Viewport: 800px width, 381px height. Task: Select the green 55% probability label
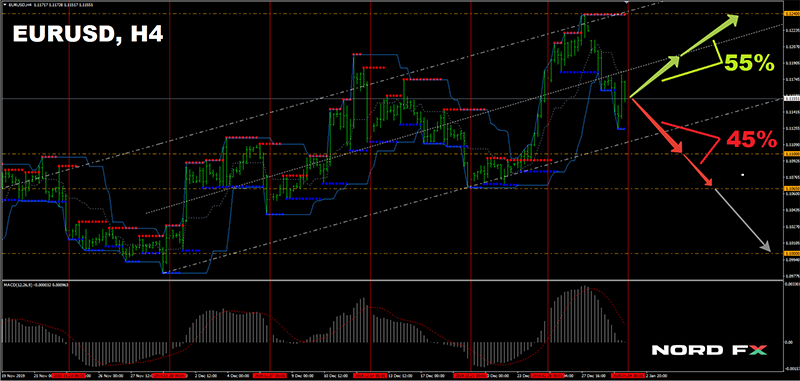click(x=749, y=63)
